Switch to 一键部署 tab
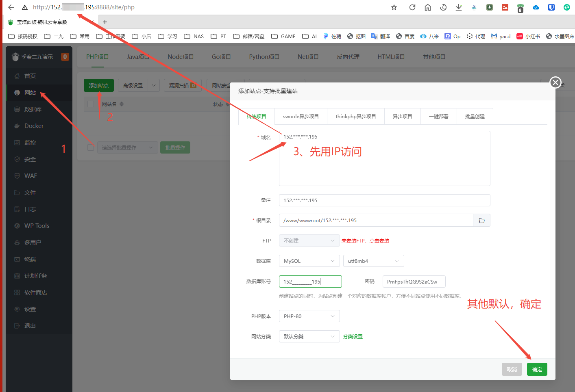 click(438, 116)
